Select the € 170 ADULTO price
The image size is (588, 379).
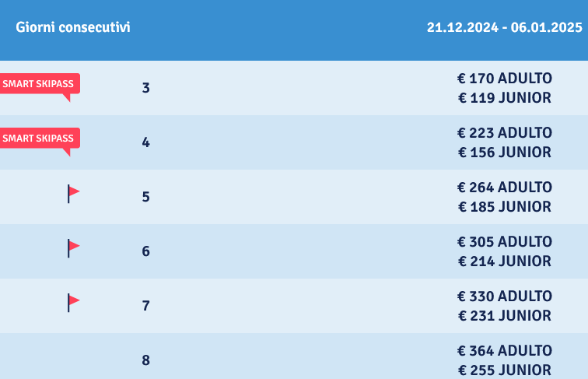pos(504,79)
